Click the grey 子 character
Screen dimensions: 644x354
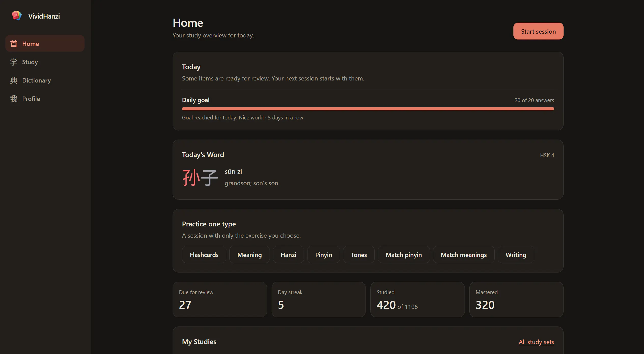click(209, 178)
